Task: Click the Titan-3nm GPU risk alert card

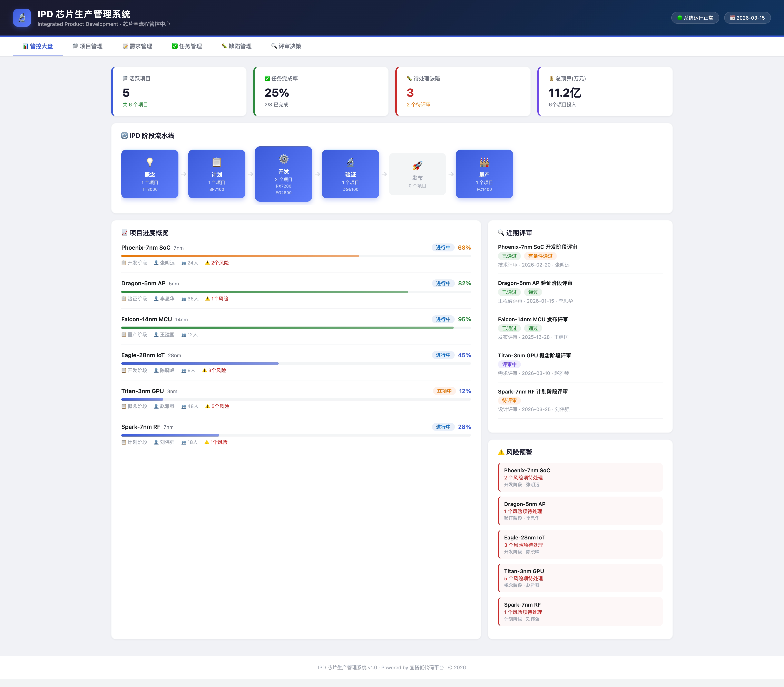Action: 580,578
